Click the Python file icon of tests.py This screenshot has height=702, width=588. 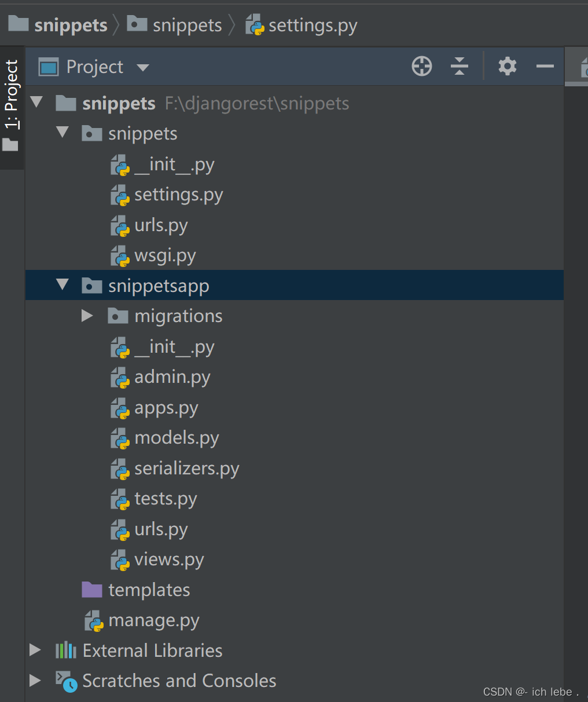click(120, 499)
